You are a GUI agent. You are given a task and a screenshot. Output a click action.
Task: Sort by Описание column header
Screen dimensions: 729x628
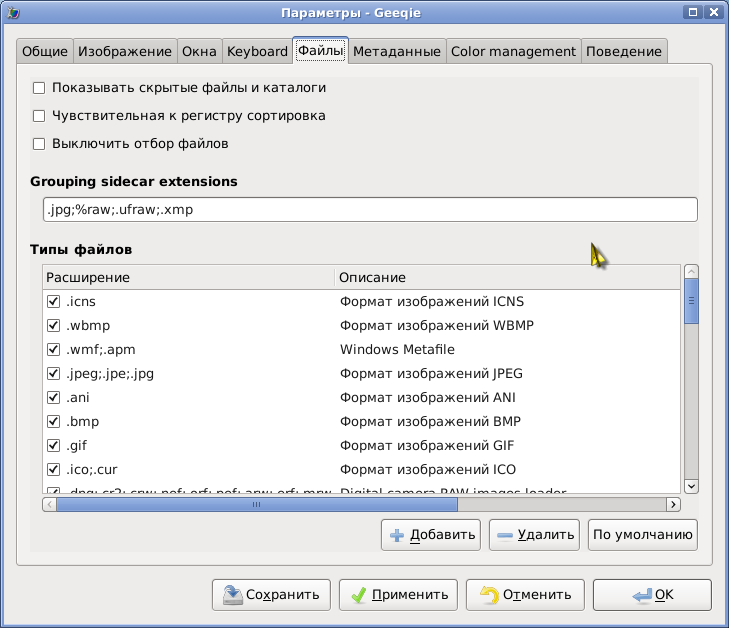click(x=507, y=278)
